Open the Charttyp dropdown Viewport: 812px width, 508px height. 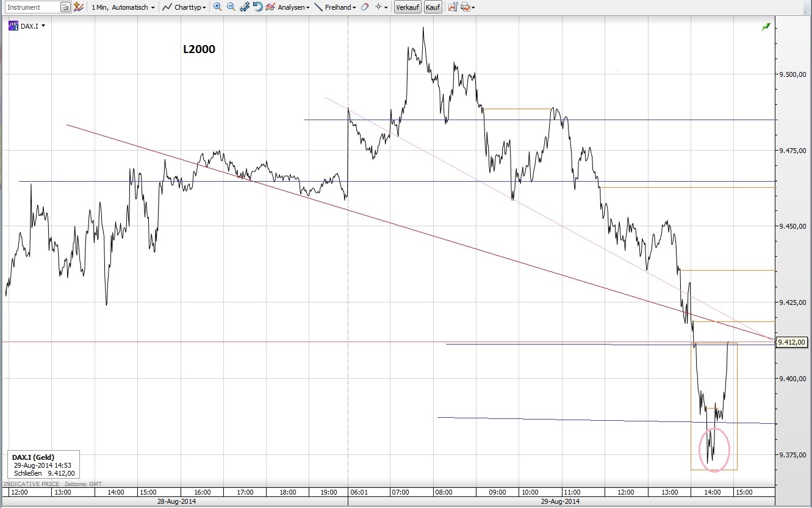click(186, 7)
